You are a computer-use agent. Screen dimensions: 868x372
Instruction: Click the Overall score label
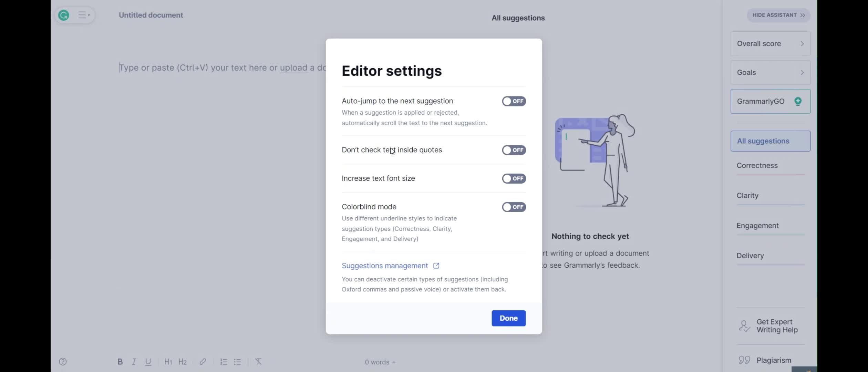[759, 44]
